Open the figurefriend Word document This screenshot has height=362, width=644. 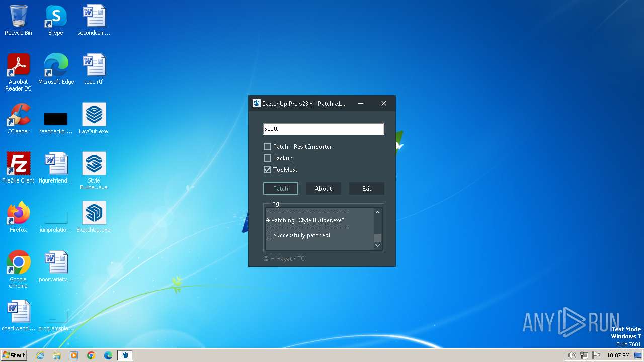tap(56, 167)
